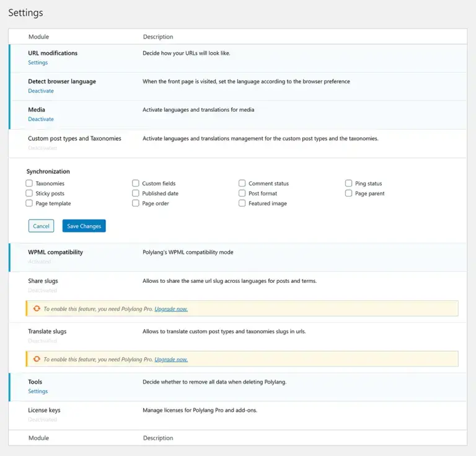Click Deactivated status under Custom post types
The width and height of the screenshot is (476, 456).
43,148
